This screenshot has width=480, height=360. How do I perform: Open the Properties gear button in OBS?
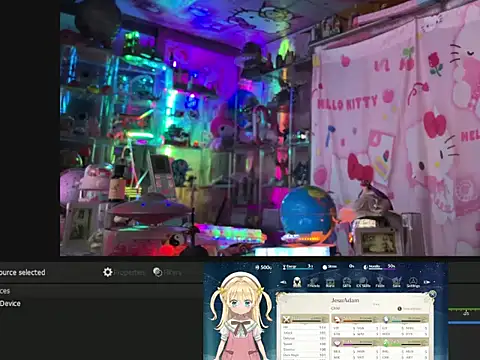pos(124,272)
